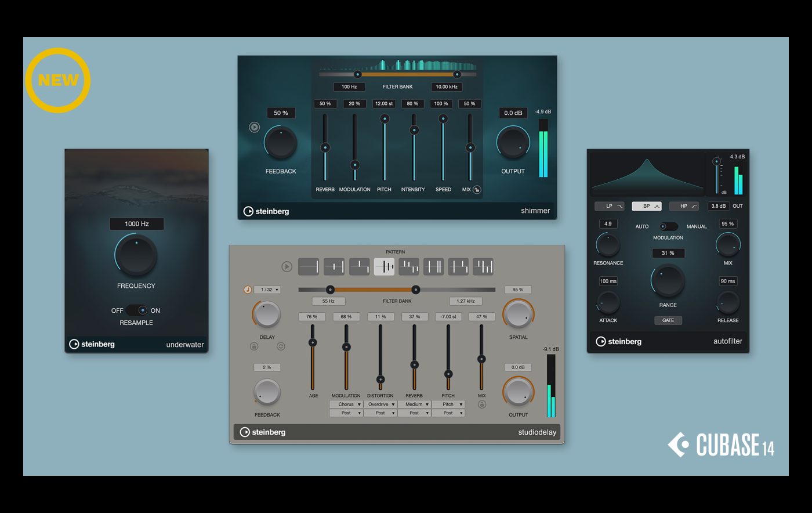Click the autofilter Resonance knob

[x=608, y=245]
